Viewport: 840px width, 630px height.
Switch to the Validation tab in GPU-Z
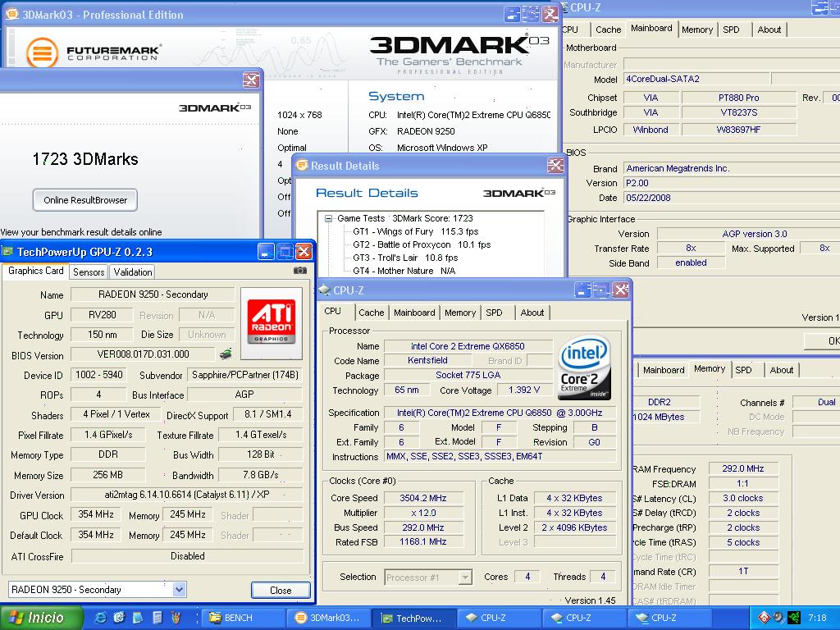[132, 272]
